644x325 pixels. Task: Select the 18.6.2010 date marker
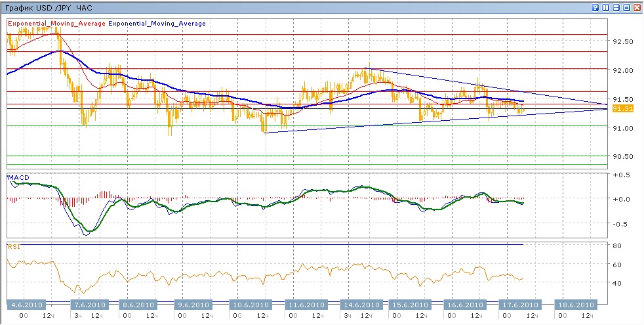[x=575, y=305]
